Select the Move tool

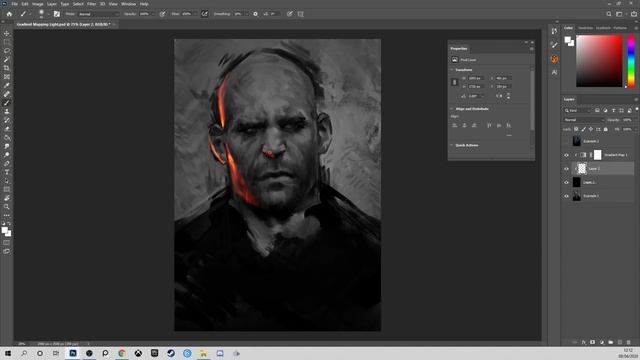coord(7,33)
